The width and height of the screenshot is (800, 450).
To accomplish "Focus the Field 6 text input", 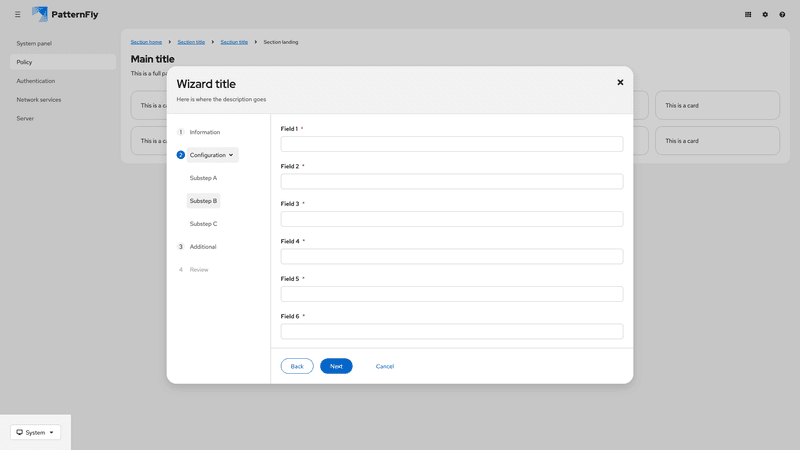I will click(x=452, y=332).
